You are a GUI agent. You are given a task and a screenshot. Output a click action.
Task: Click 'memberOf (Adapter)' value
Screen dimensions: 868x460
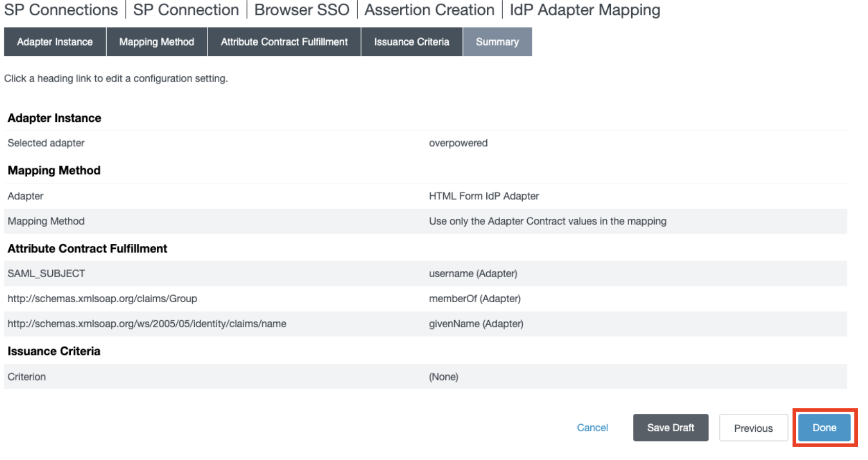point(474,299)
